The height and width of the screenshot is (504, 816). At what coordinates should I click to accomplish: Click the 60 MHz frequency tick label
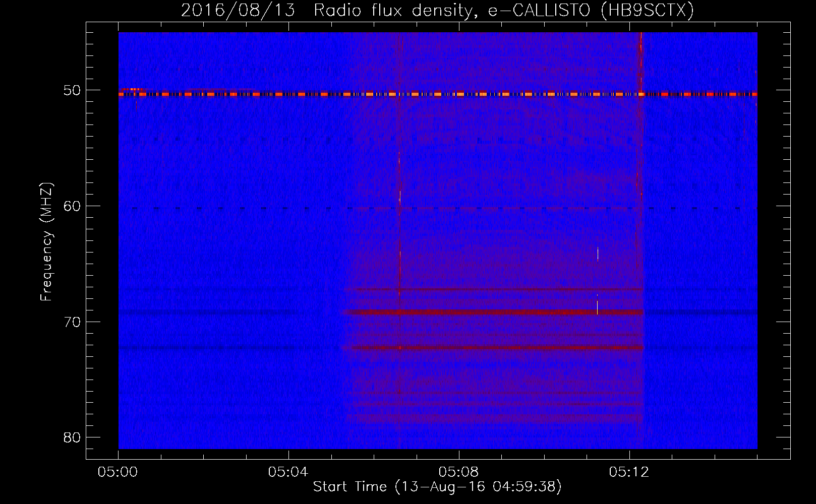point(72,206)
